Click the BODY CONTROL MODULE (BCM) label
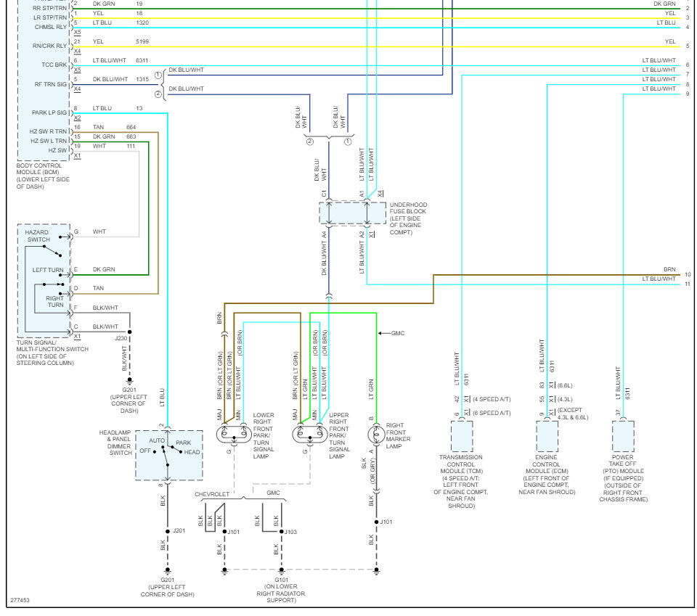This screenshot has width=697, height=616. 43,176
